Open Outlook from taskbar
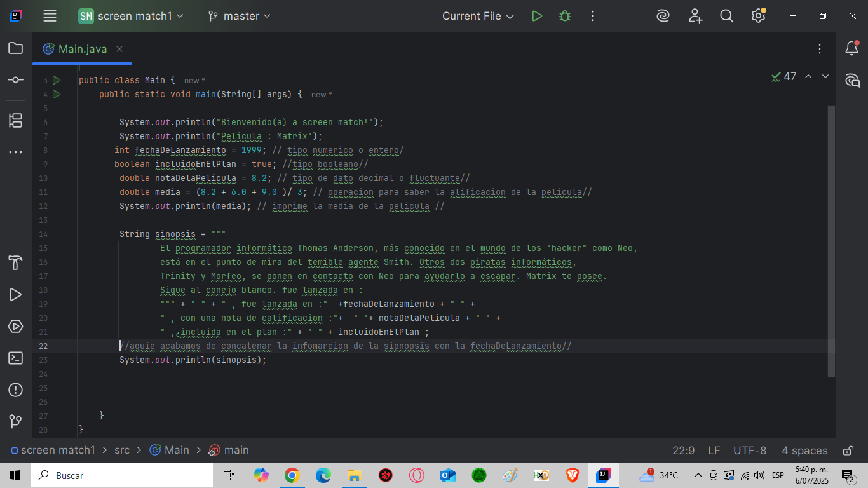Image resolution: width=868 pixels, height=488 pixels. [448, 475]
